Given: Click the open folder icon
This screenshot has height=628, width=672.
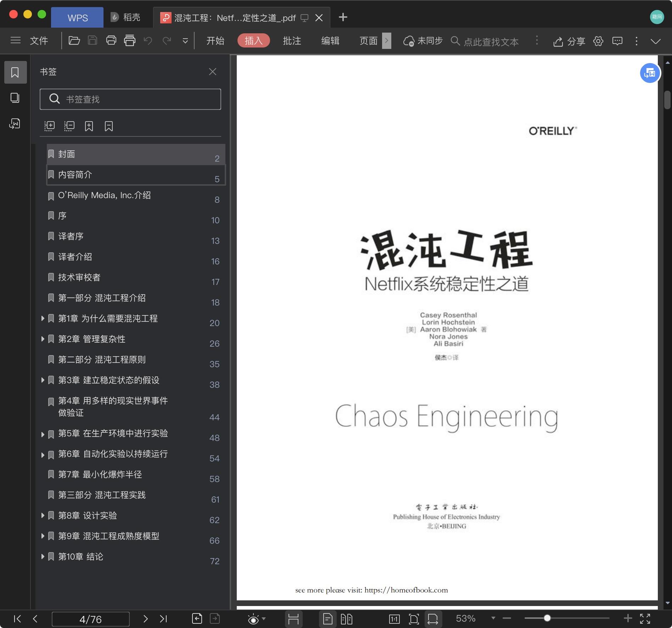Looking at the screenshot, I should [x=74, y=40].
